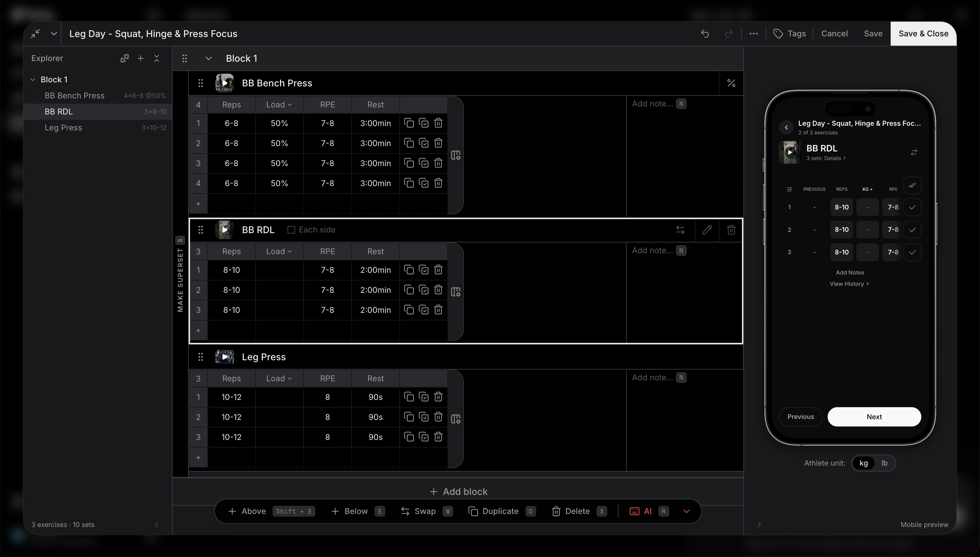This screenshot has width=980, height=557.
Task: Click Above in the bottom action bar
Action: tap(271, 512)
